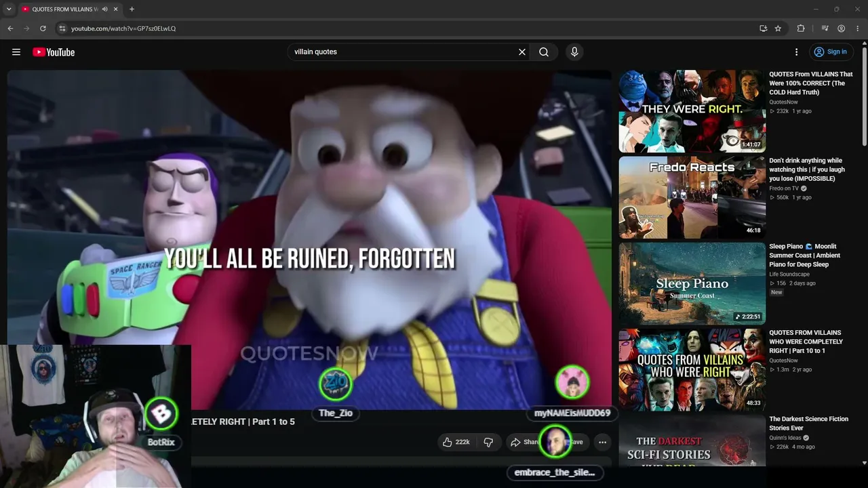The width and height of the screenshot is (868, 488).
Task: Open 'QUOTES From VILLAINS That Were 100% CORRECT' title
Action: pyautogui.click(x=811, y=83)
